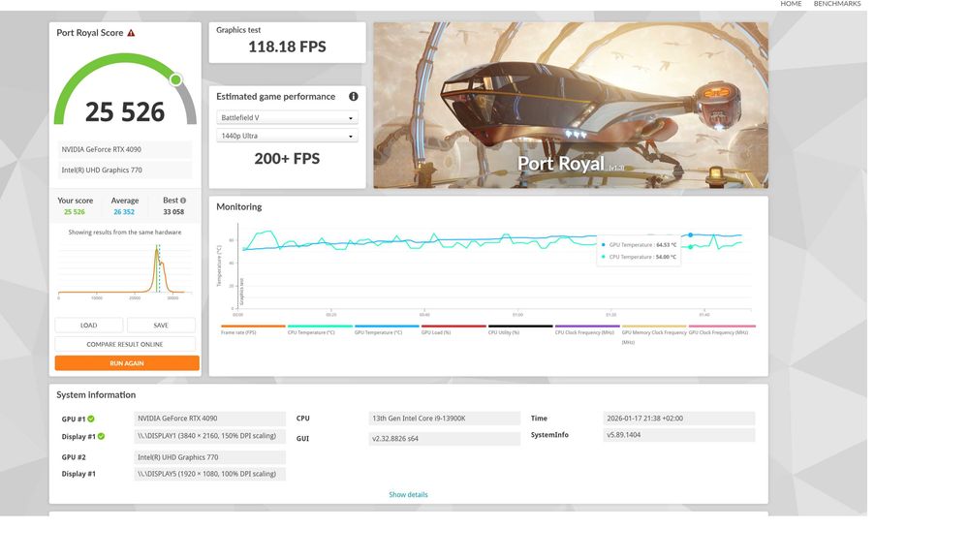Click the GUI version v2.32.8826 s64 field
The height and width of the screenshot is (560, 969).
point(445,438)
